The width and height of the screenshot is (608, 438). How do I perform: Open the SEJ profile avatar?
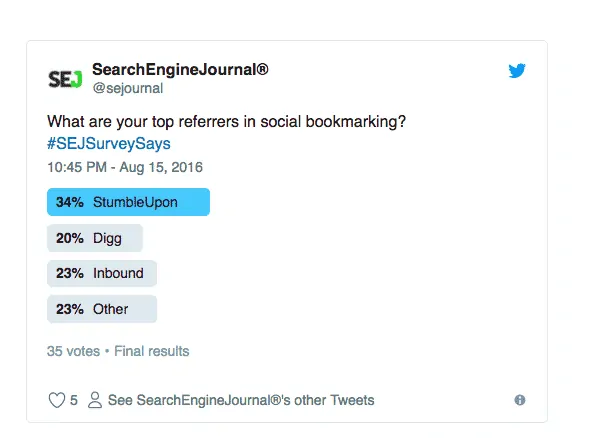tap(66, 79)
